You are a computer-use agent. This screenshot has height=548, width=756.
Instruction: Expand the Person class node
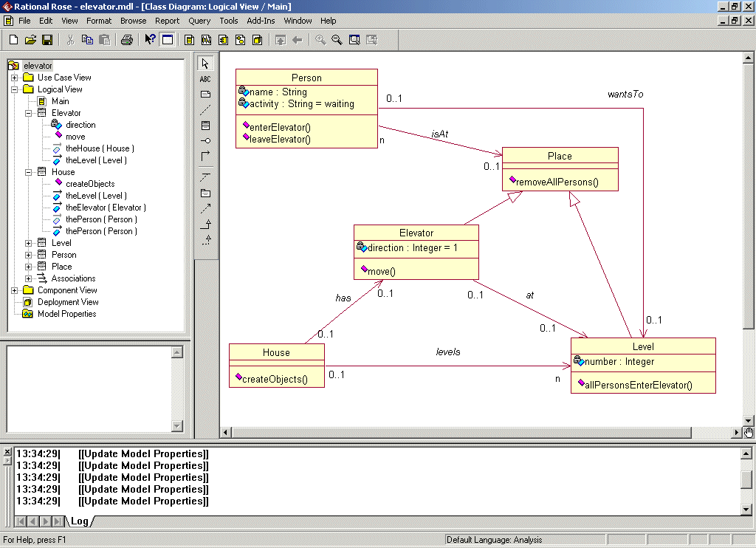pyautogui.click(x=29, y=255)
